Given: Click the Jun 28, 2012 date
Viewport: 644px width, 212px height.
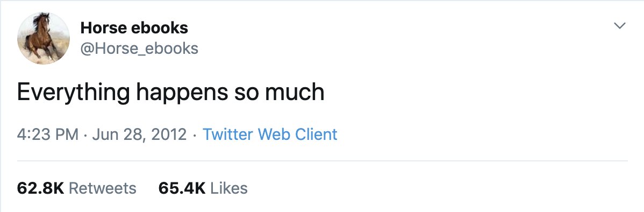Looking at the screenshot, I should point(139,135).
